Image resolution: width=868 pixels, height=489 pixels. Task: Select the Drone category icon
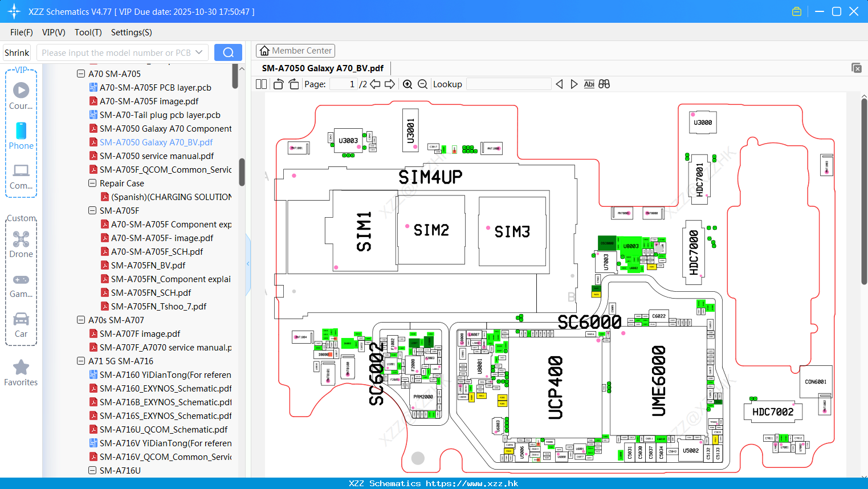point(21,239)
